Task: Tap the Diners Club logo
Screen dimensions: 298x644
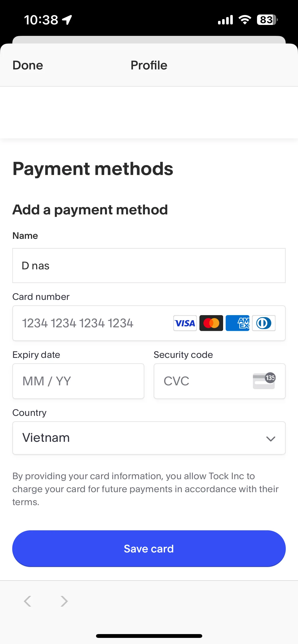Action: tap(264, 323)
